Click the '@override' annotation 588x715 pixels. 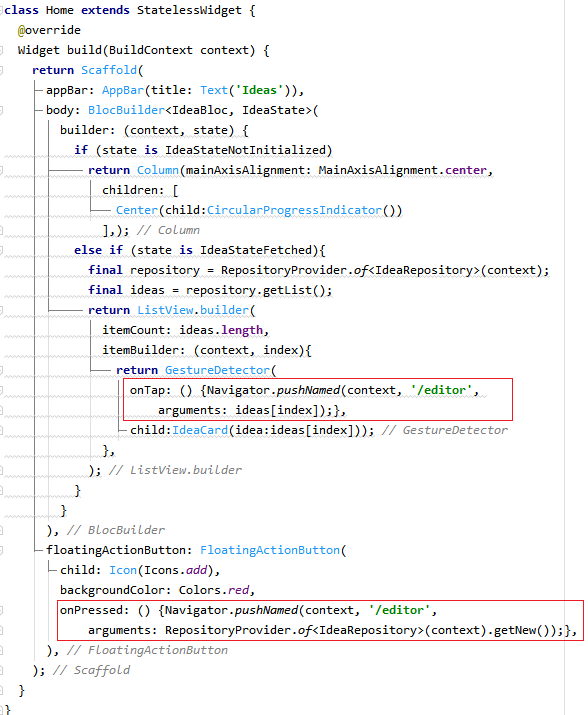49,30
